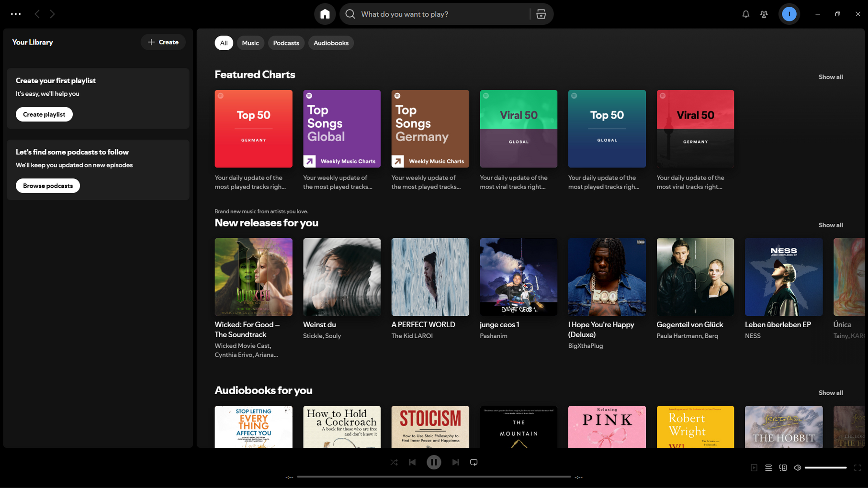Toggle repeat mode
868x488 pixels.
[473, 462]
